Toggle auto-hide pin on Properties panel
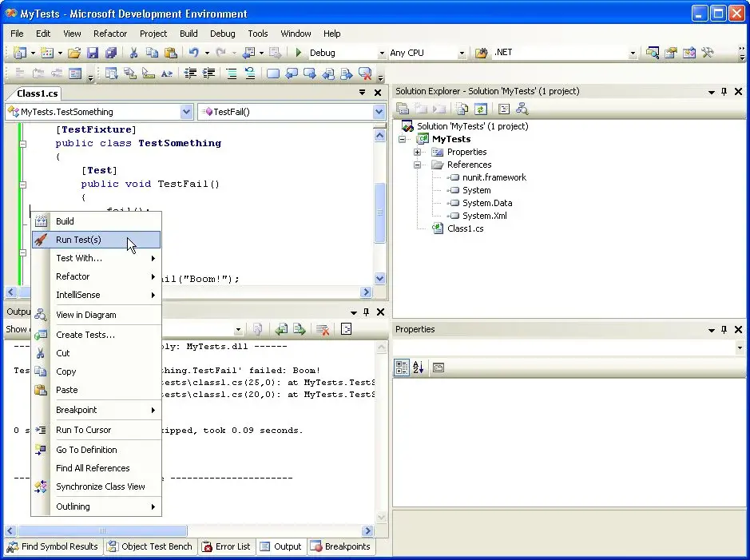The height and width of the screenshot is (560, 750). click(724, 329)
